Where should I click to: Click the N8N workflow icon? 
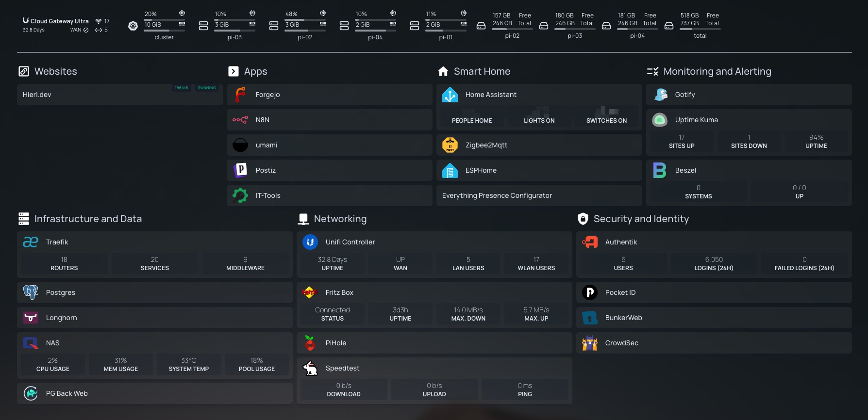240,120
